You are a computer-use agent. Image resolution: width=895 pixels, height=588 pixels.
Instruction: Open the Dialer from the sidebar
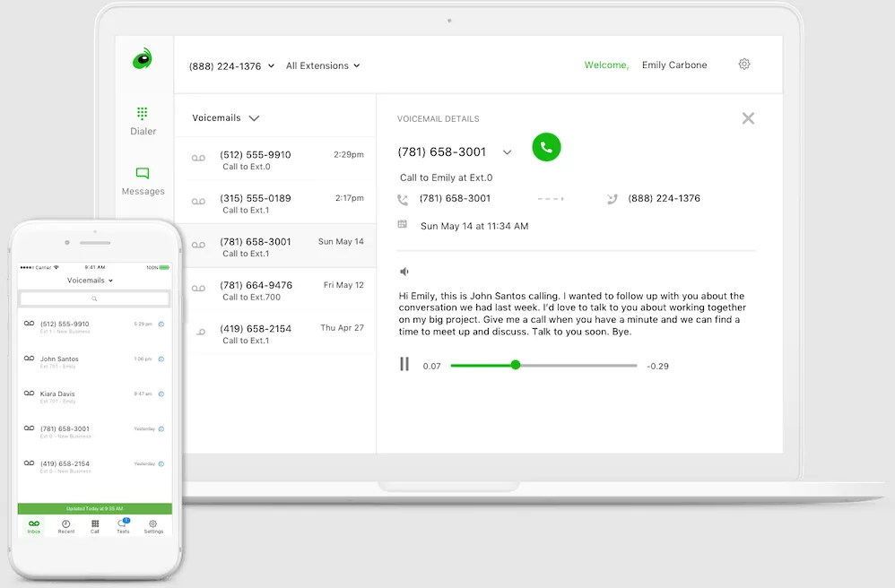tap(143, 121)
